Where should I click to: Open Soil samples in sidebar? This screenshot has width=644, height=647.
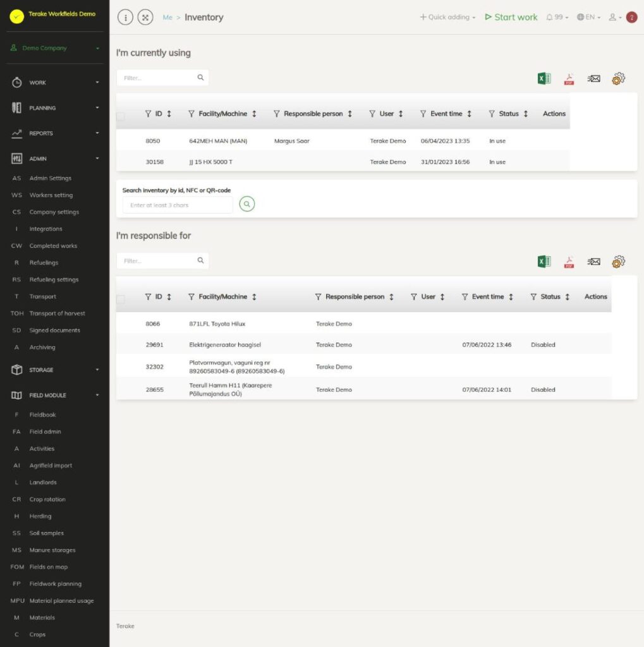(46, 533)
